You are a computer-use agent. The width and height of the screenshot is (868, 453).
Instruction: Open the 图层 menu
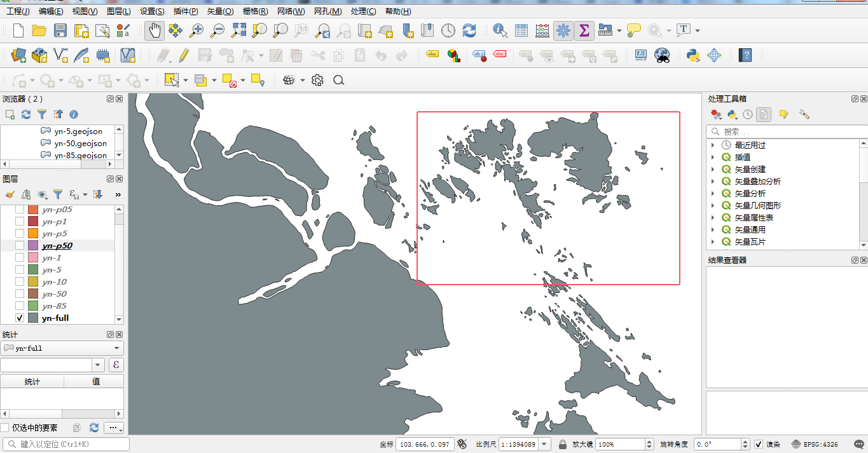click(x=119, y=11)
